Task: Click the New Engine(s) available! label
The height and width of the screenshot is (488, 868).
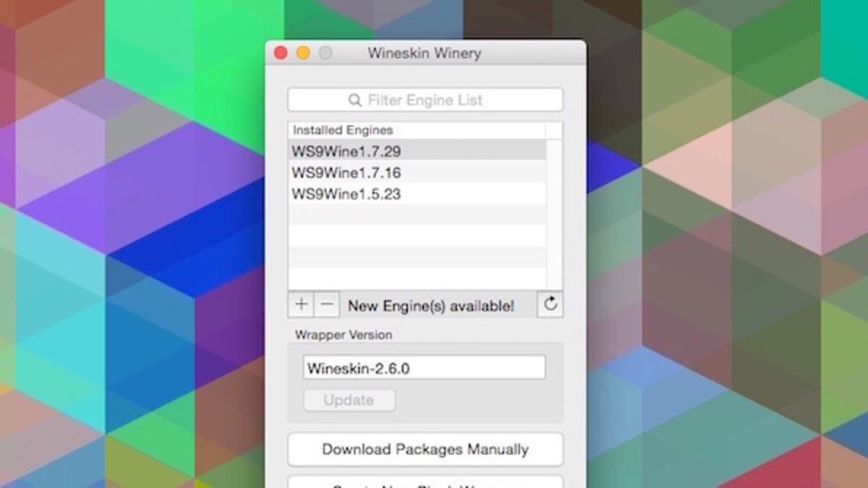Action: tap(431, 306)
